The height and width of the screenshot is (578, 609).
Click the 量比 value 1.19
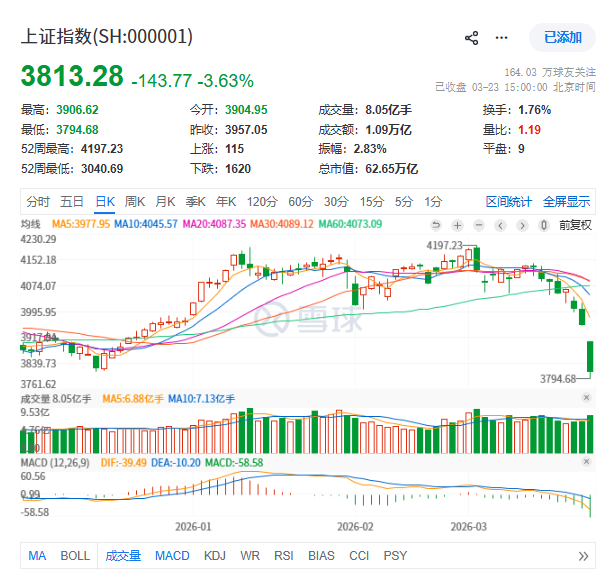point(529,129)
